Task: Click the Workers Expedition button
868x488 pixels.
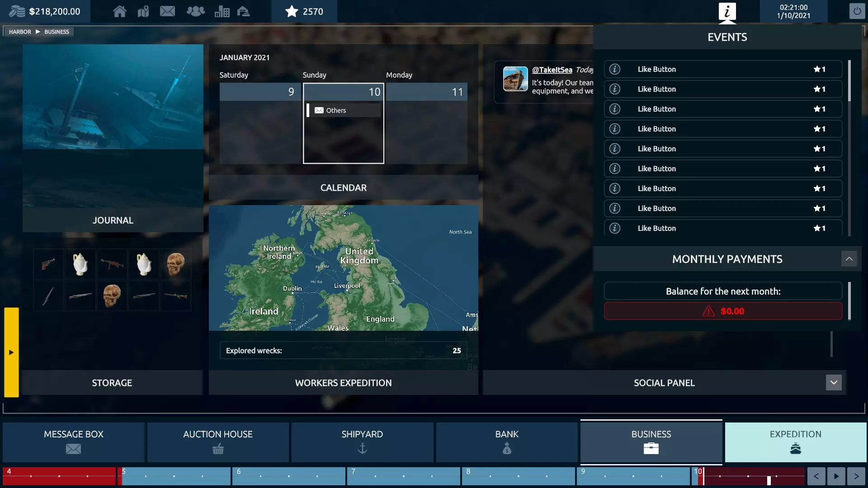Action: pyautogui.click(x=343, y=383)
